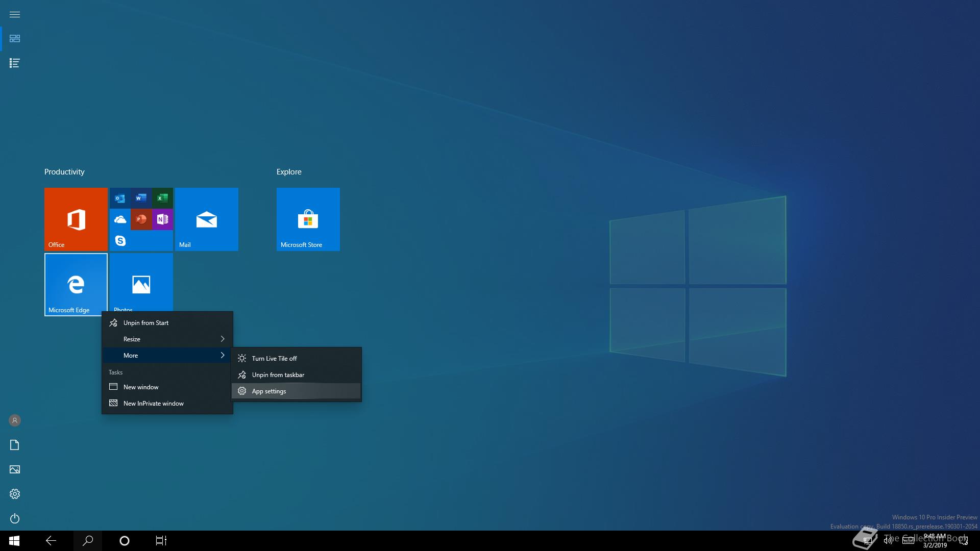Expand the Resize submenu
980x551 pixels.
tap(167, 339)
